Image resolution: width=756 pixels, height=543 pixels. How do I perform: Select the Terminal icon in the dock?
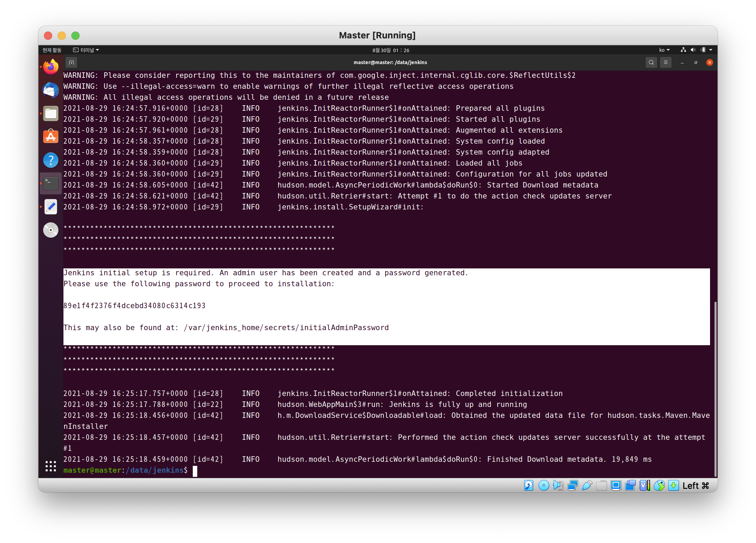pyautogui.click(x=51, y=183)
